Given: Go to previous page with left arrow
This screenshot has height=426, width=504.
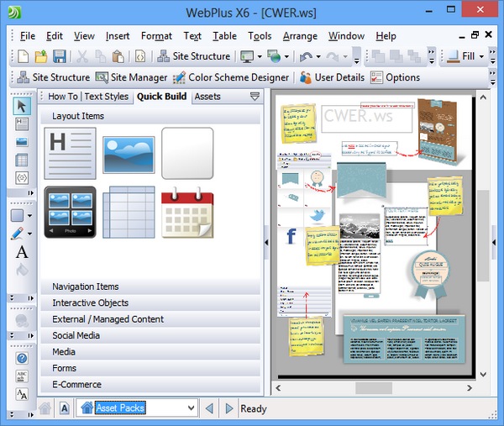Looking at the screenshot, I should coord(209,408).
